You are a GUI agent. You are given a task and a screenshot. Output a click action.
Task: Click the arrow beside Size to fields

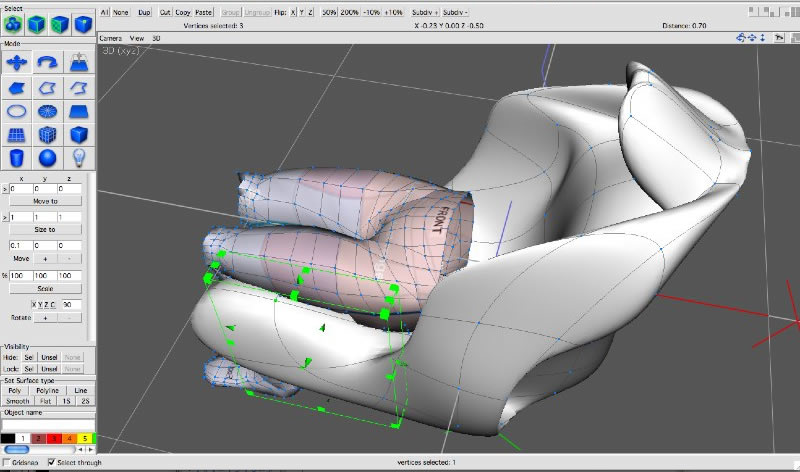pyautogui.click(x=5, y=217)
